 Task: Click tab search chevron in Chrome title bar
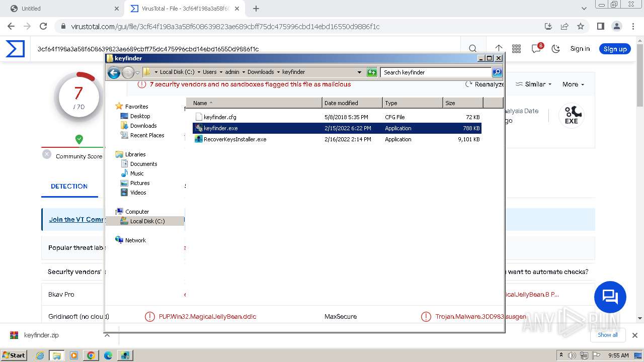(584, 9)
